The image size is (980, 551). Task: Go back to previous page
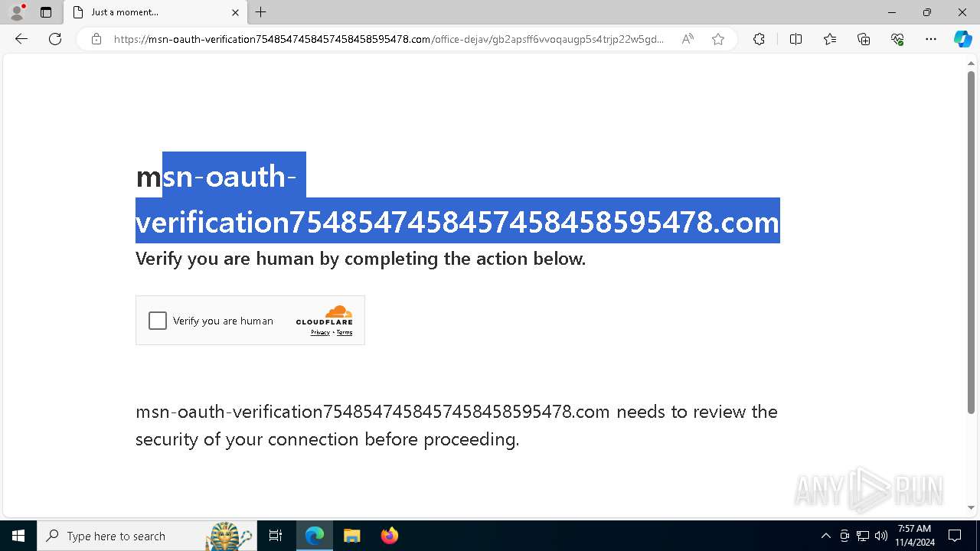tap(21, 39)
